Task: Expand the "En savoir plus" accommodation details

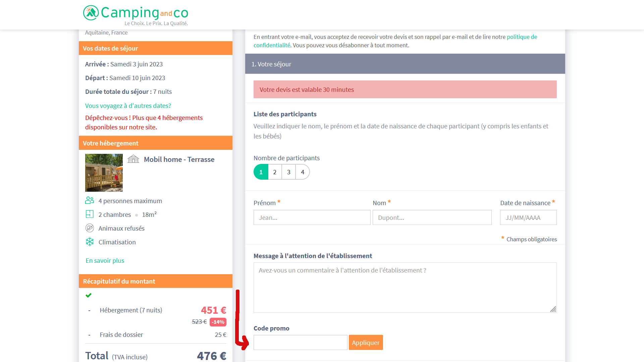Action: (x=104, y=260)
